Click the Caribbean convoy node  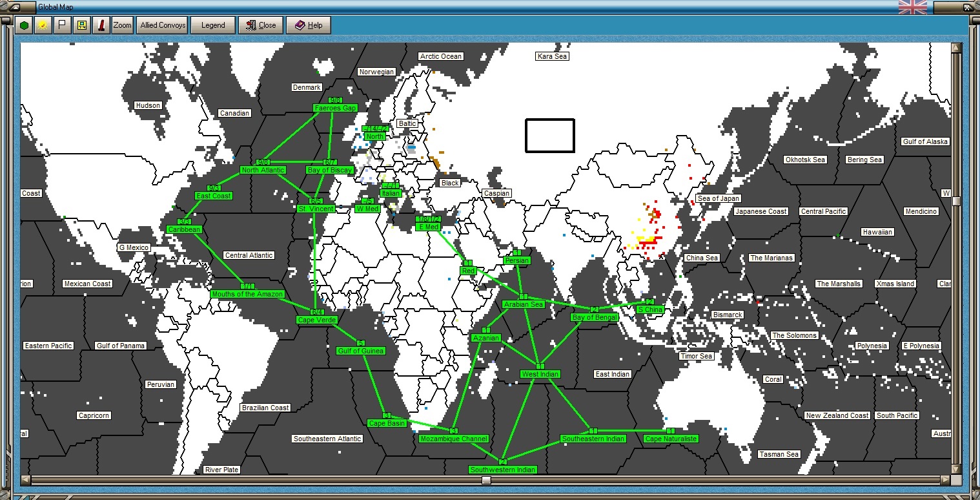(184, 229)
